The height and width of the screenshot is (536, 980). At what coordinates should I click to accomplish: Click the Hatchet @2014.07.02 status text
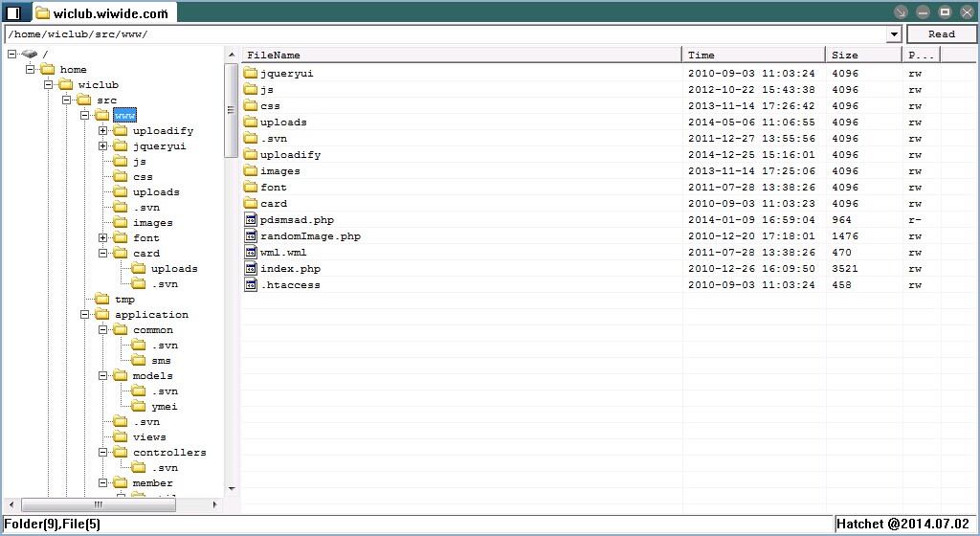tap(902, 524)
